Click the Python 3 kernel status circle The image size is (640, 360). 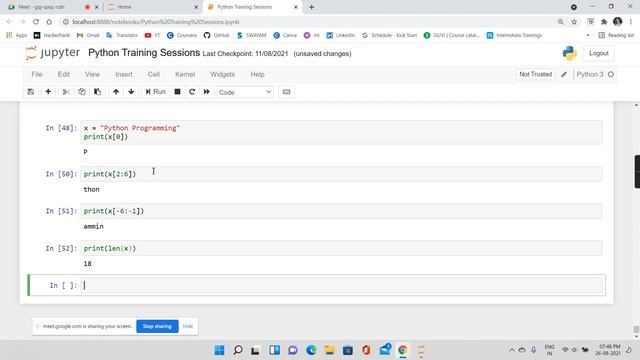point(611,74)
